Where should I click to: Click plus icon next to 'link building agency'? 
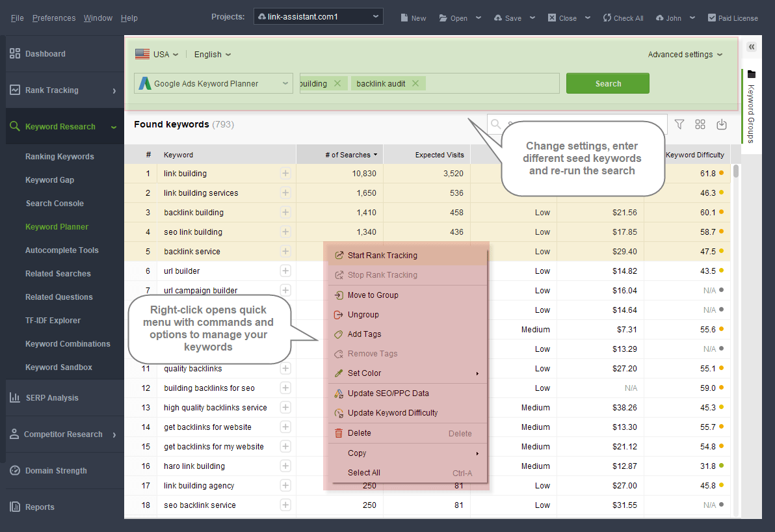[285, 486]
